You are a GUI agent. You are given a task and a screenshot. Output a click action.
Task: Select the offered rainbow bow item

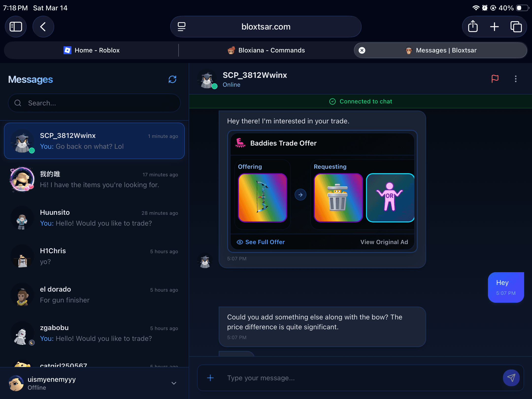(263, 198)
